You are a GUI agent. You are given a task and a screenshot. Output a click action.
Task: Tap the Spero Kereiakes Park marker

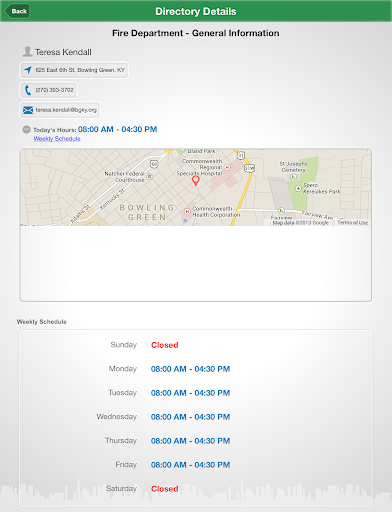click(299, 189)
